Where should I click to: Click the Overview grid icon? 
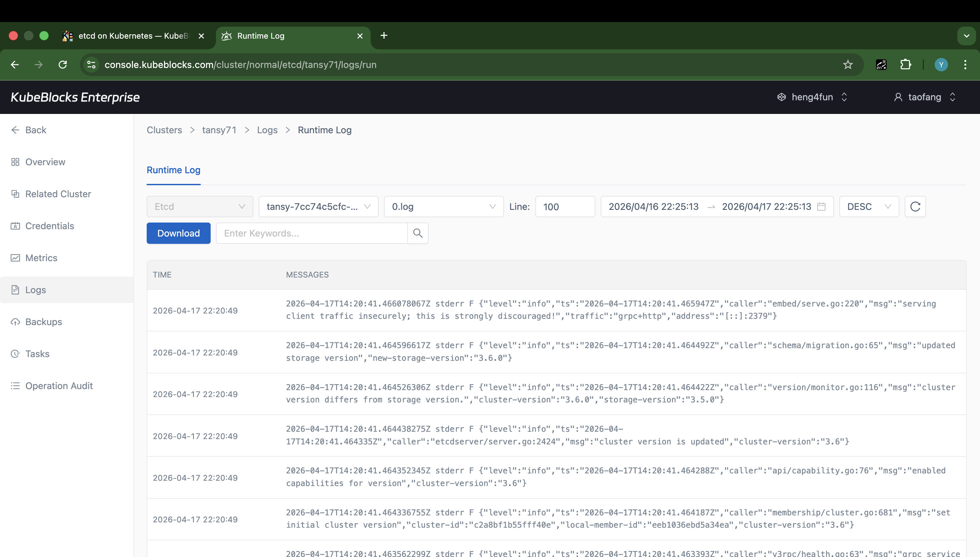(x=15, y=162)
